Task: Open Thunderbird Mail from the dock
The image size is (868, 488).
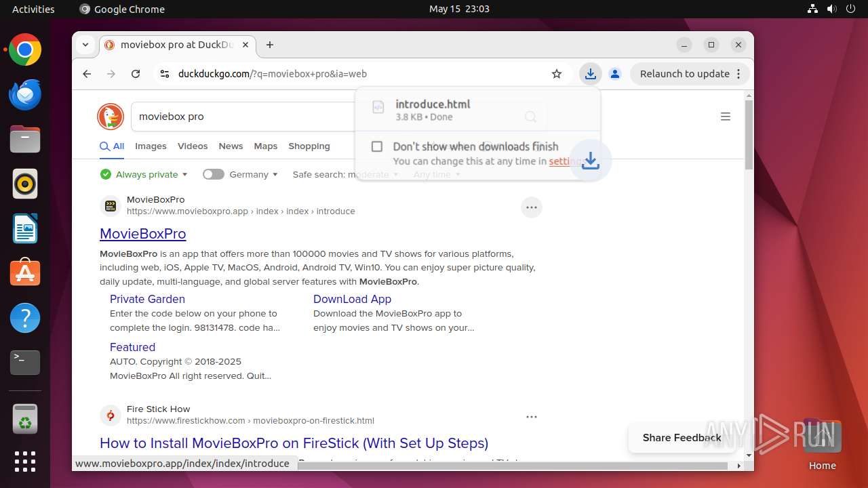Action: coord(25,95)
